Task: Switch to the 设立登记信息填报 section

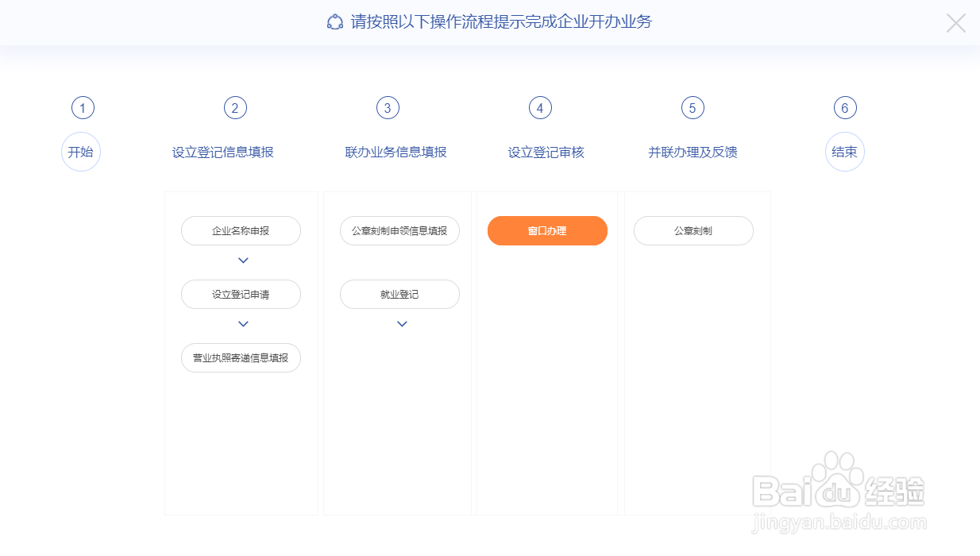Action: [x=222, y=152]
